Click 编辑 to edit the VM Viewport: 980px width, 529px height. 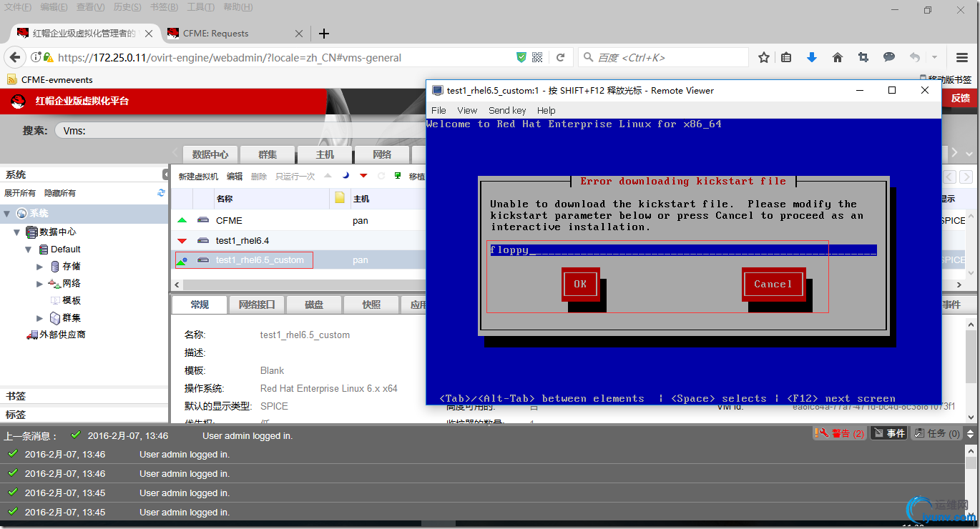tap(235, 176)
